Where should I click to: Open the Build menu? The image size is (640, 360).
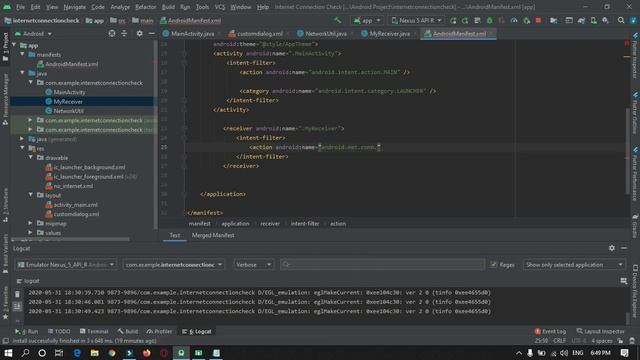168,7
